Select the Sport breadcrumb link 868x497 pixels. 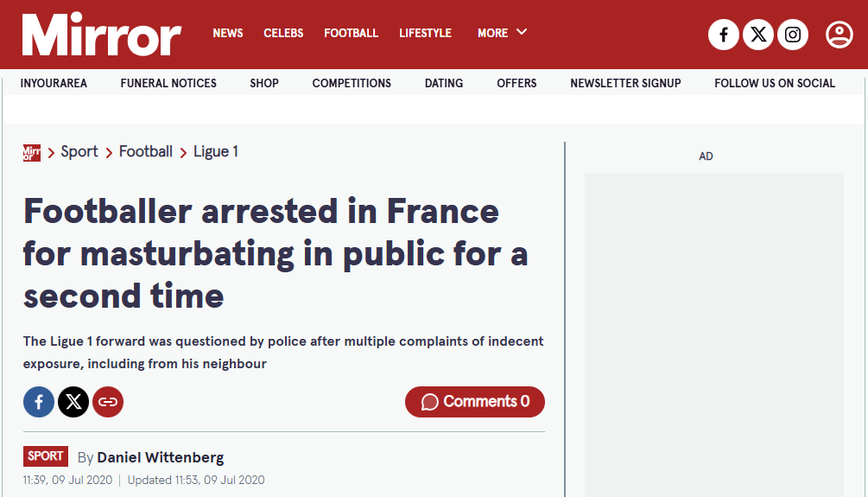(79, 152)
